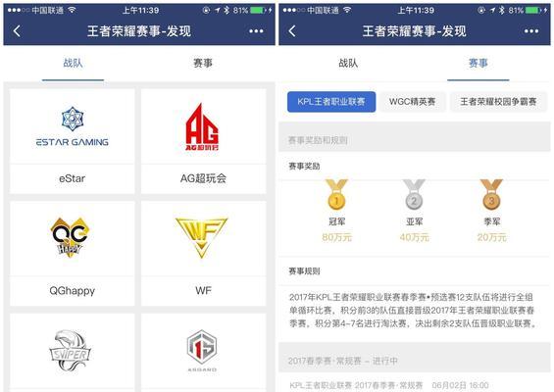
Task: Tap the back arrow on right screen
Action: (292, 31)
